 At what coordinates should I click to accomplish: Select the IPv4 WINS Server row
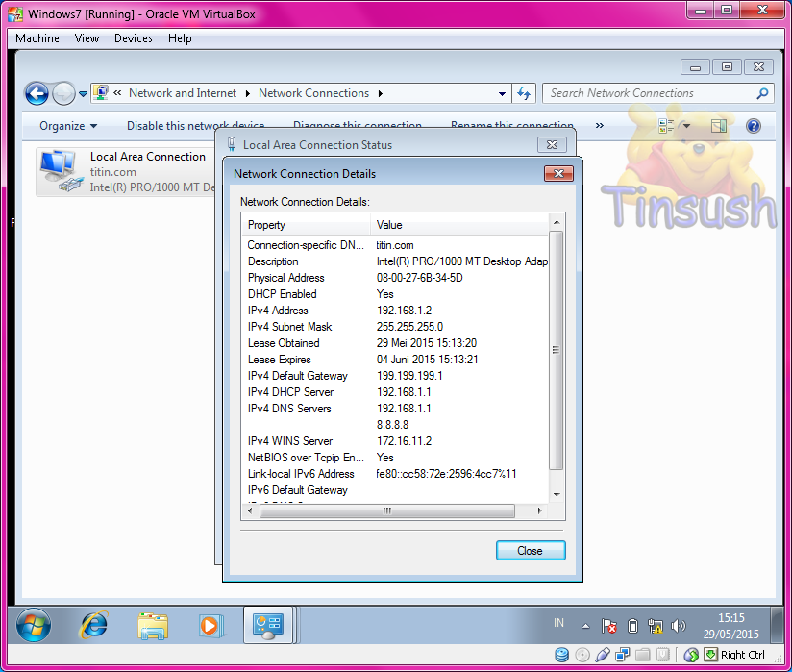pyautogui.click(x=395, y=441)
